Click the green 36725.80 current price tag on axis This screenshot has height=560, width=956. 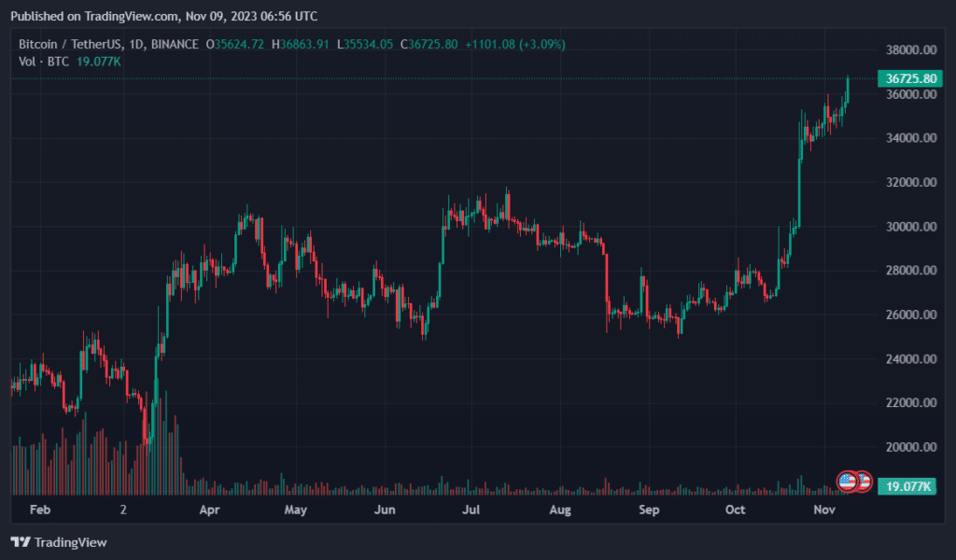point(910,78)
